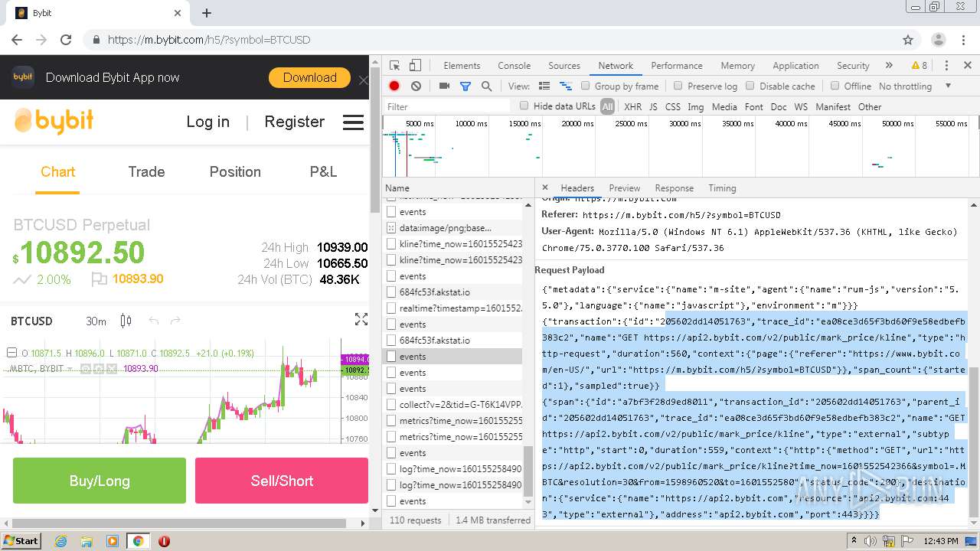Collapse the chart OHLC legend
Image resolution: width=980 pixels, height=551 pixels.
(11, 353)
